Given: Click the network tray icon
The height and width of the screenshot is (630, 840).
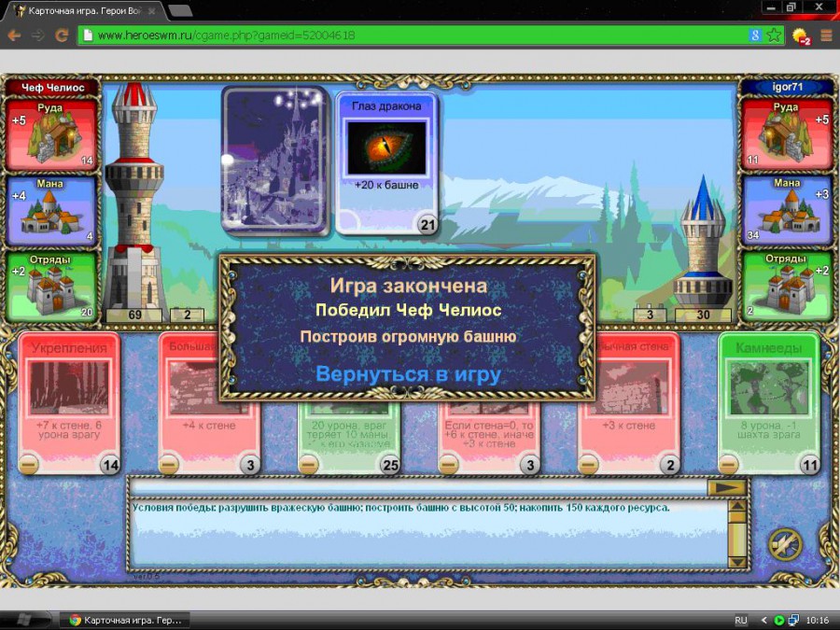Looking at the screenshot, I should coord(794,621).
